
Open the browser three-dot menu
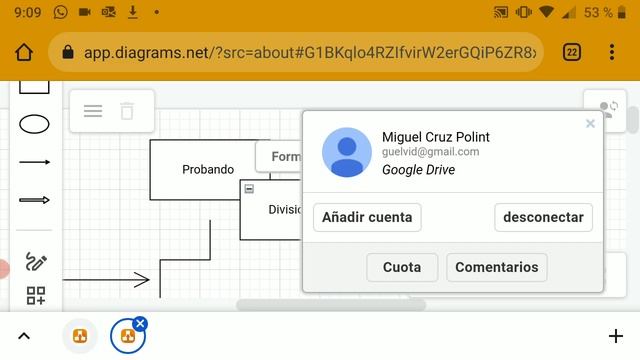coord(611,52)
